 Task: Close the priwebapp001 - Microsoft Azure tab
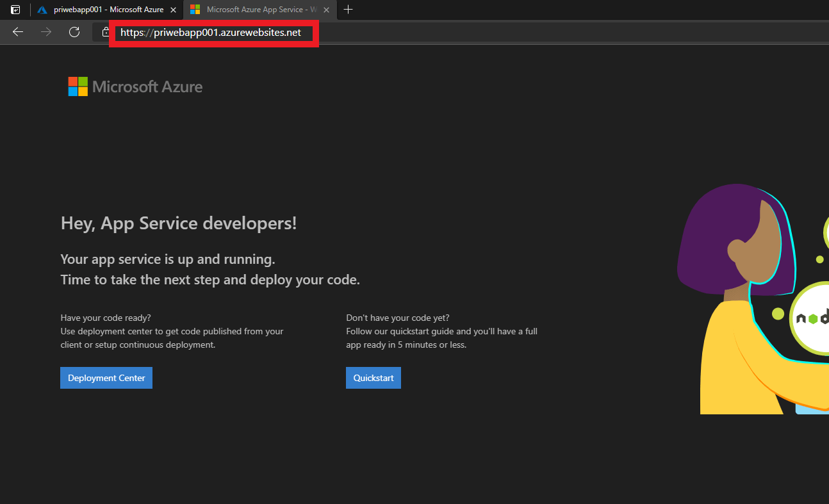click(x=173, y=10)
